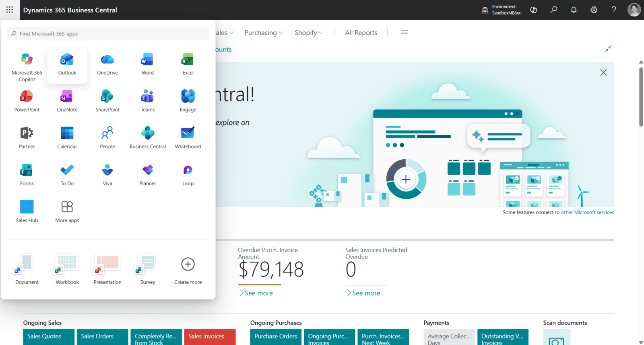Open Microsoft Forms
644x345 pixels.
point(27,175)
